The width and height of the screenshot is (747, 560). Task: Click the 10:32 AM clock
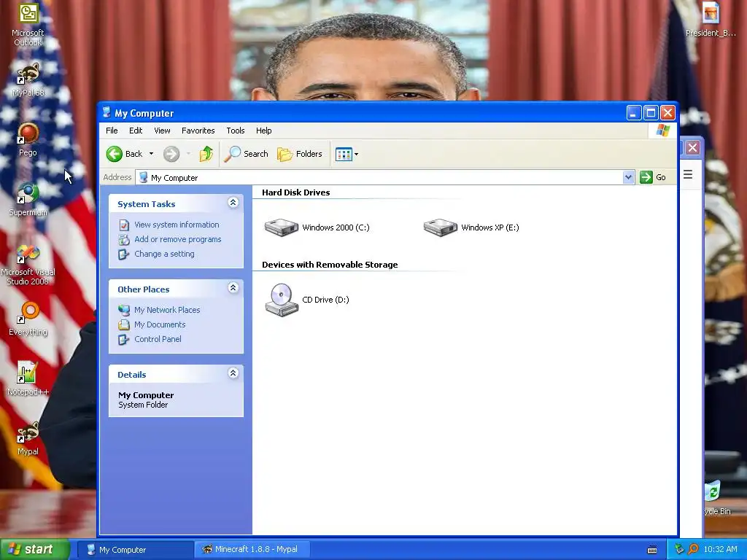tap(720, 550)
